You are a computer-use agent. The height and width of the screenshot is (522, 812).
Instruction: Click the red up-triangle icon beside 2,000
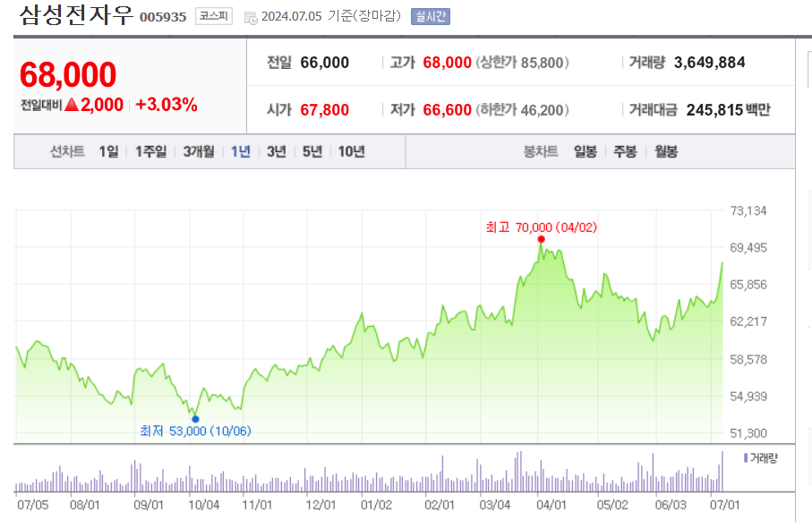72,105
